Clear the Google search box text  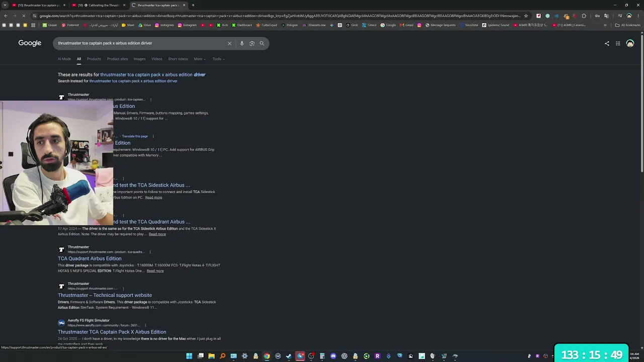pyautogui.click(x=229, y=43)
